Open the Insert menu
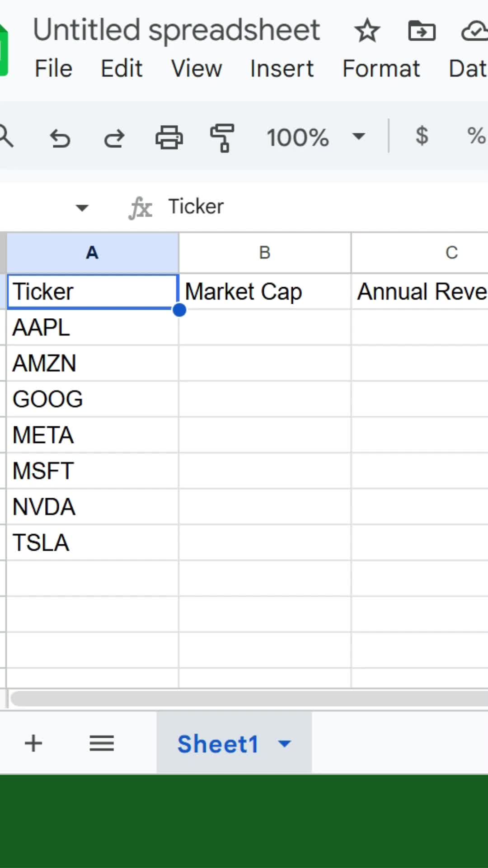This screenshot has width=488, height=868. pos(282,69)
